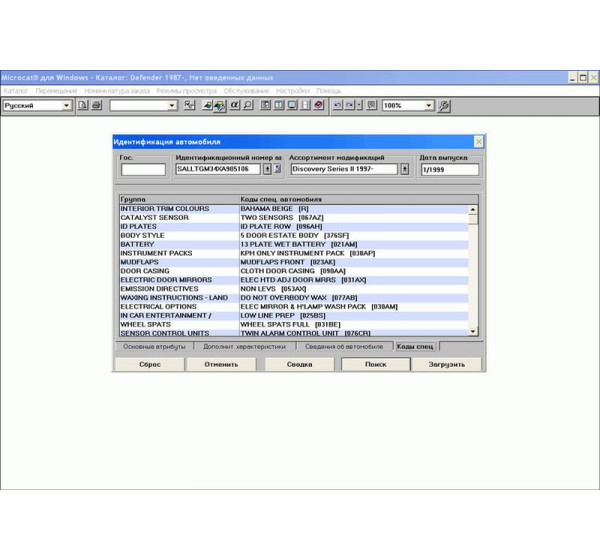Click the alpha symbol toolbar icon
Screen dimensions: 600x560
(235, 105)
